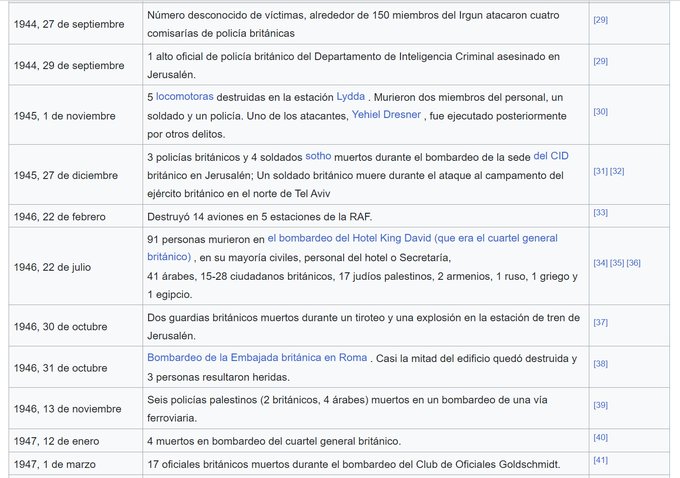The height and width of the screenshot is (478, 680).
Task: Follow the Yehiel Dresner link
Action: click(386, 115)
